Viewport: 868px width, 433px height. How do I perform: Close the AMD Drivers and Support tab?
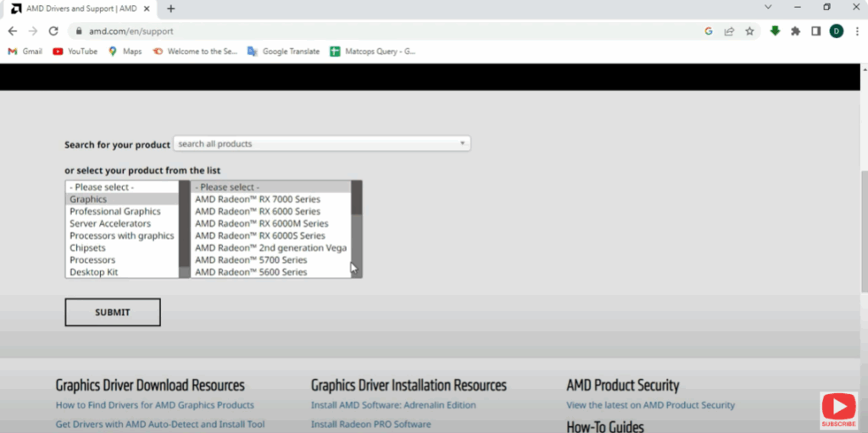[147, 8]
